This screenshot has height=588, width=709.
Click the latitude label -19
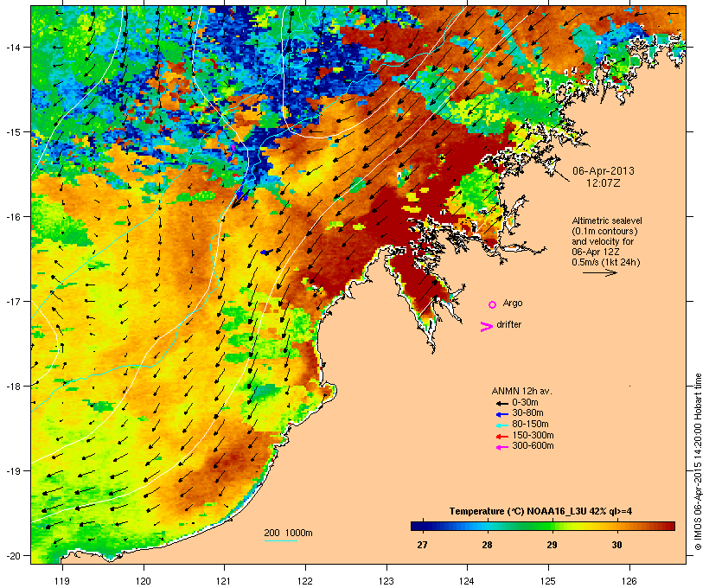12,471
